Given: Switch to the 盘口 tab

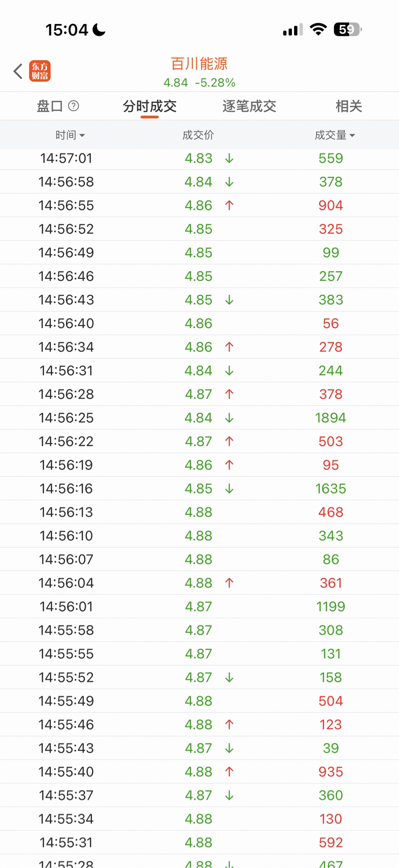Looking at the screenshot, I should [x=50, y=106].
